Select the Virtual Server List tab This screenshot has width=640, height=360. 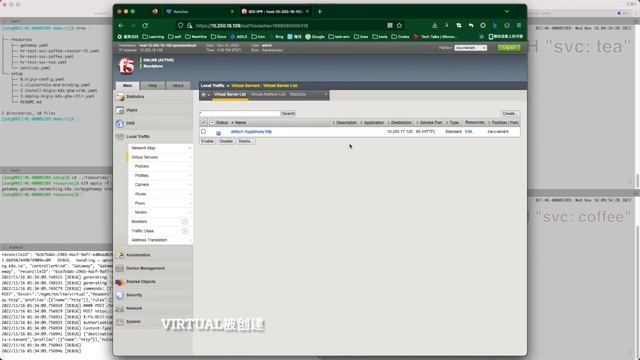pos(230,94)
